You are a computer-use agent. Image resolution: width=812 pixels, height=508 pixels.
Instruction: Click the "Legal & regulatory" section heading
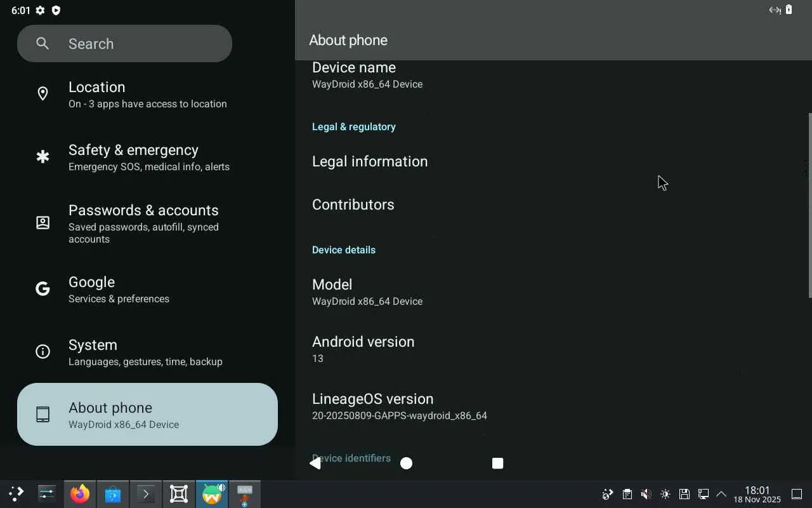[354, 126]
